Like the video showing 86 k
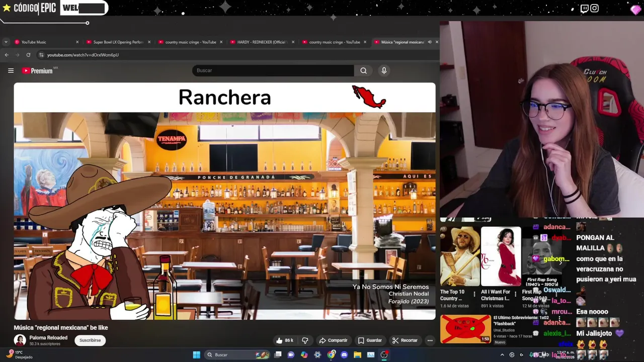This screenshot has width=644, height=362. pyautogui.click(x=284, y=340)
